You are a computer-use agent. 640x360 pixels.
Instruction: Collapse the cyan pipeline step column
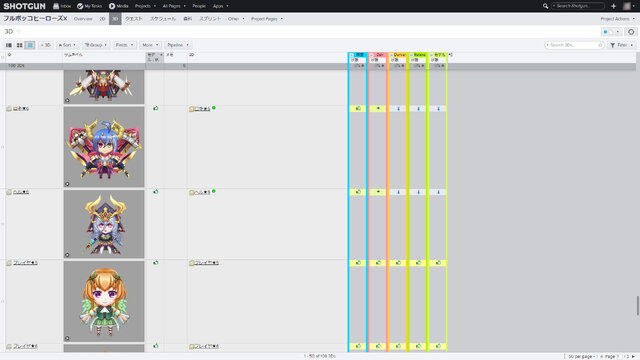[x=351, y=55]
